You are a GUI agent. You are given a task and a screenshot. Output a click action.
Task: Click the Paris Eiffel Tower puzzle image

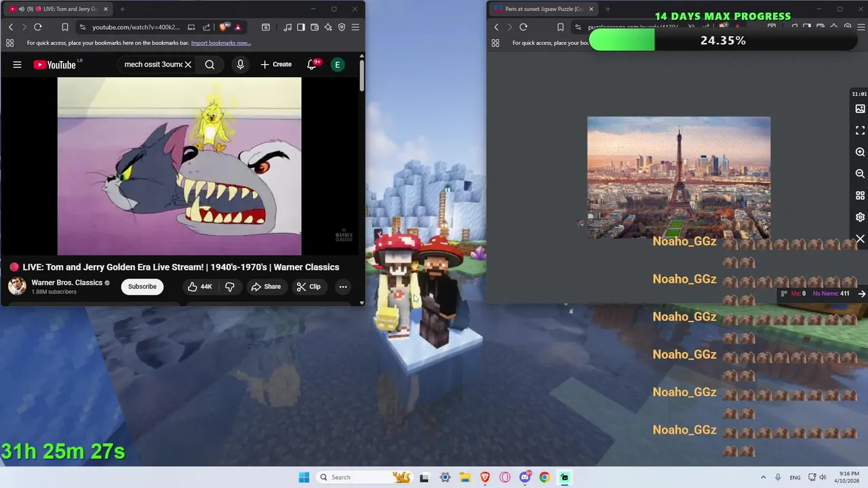pyautogui.click(x=679, y=178)
